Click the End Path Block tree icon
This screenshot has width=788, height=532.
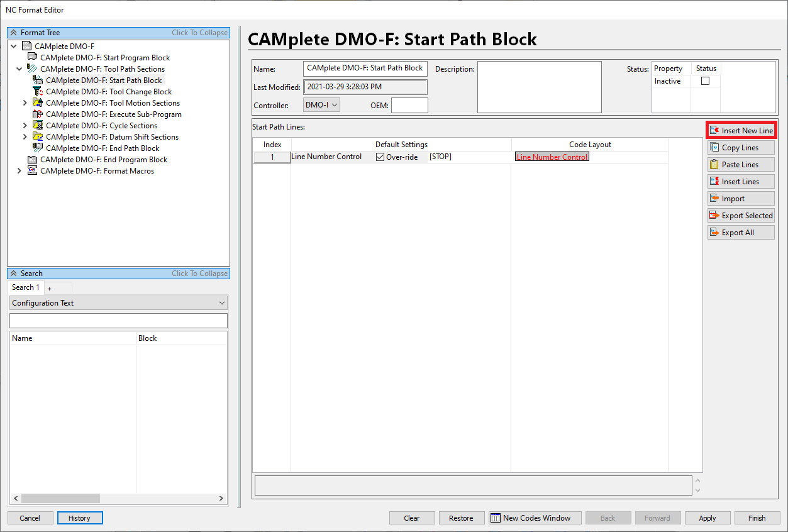pyautogui.click(x=38, y=148)
